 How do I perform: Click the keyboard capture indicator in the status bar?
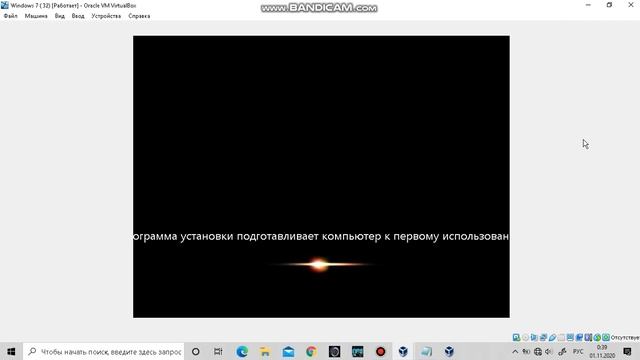point(606,337)
